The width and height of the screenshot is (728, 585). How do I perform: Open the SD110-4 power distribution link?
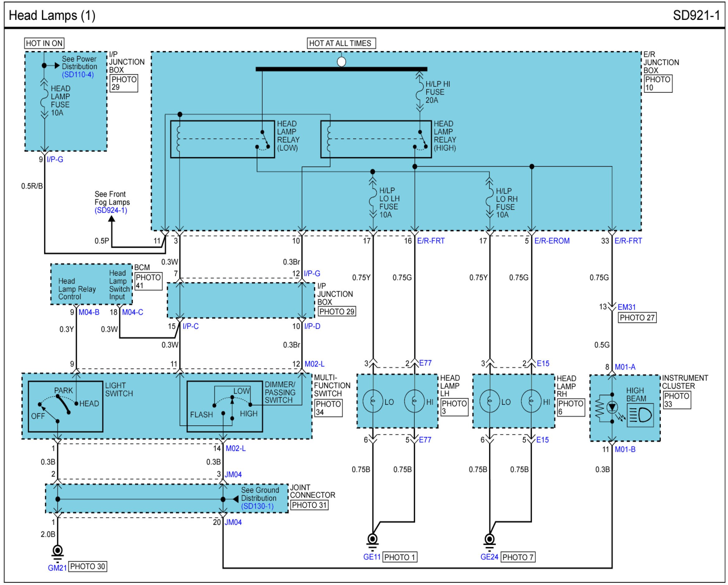tap(78, 75)
